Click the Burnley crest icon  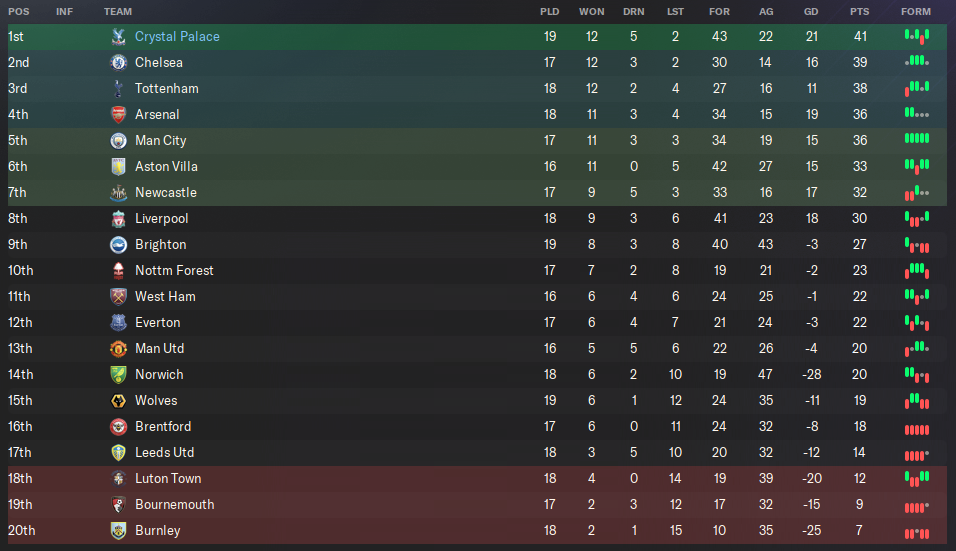click(118, 531)
